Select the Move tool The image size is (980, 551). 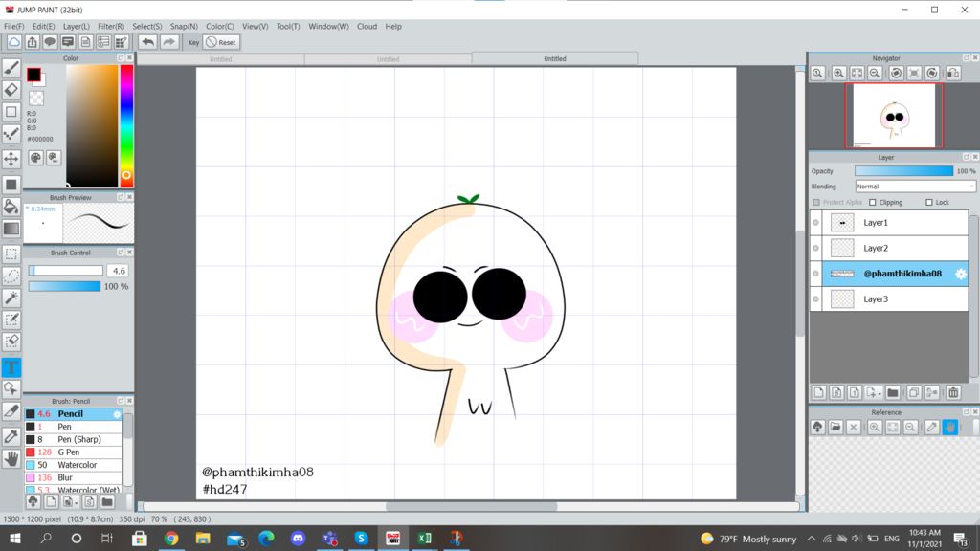(11, 159)
